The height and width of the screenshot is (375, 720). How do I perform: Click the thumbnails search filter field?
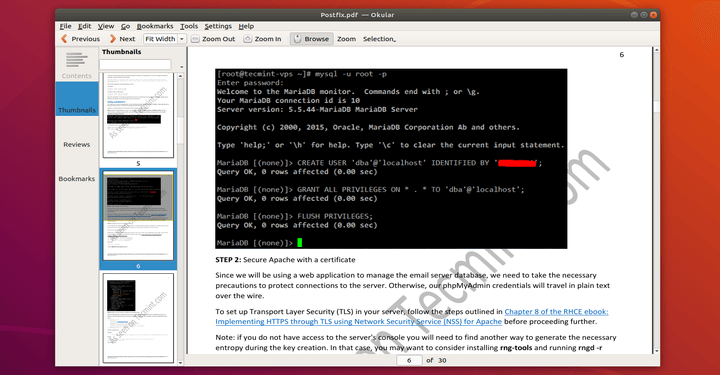[135, 65]
